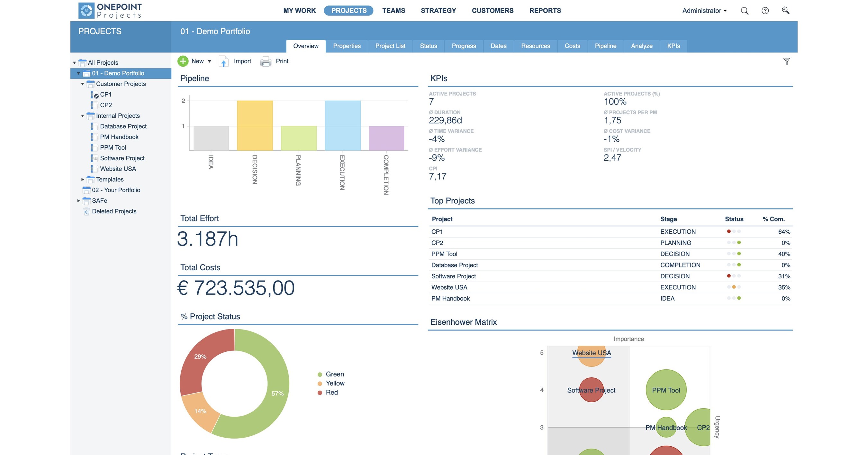Sort by the Stage column header
The image size is (868, 455).
coord(669,219)
